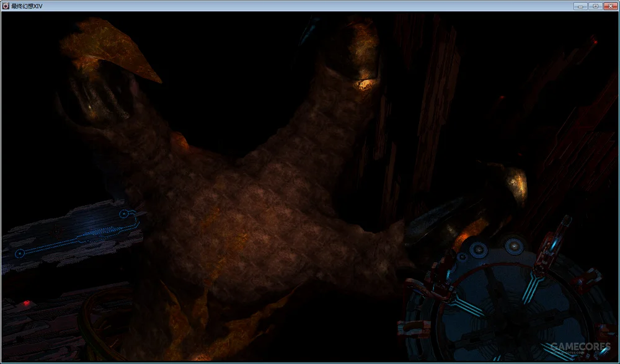
Task: Minimize the 最终幻想XIV game window
Action: tap(581, 6)
